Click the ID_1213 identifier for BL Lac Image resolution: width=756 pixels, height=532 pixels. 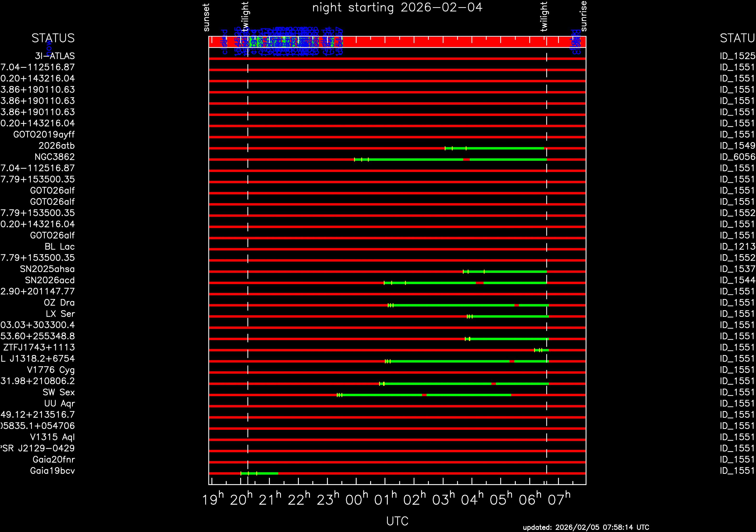737,247
